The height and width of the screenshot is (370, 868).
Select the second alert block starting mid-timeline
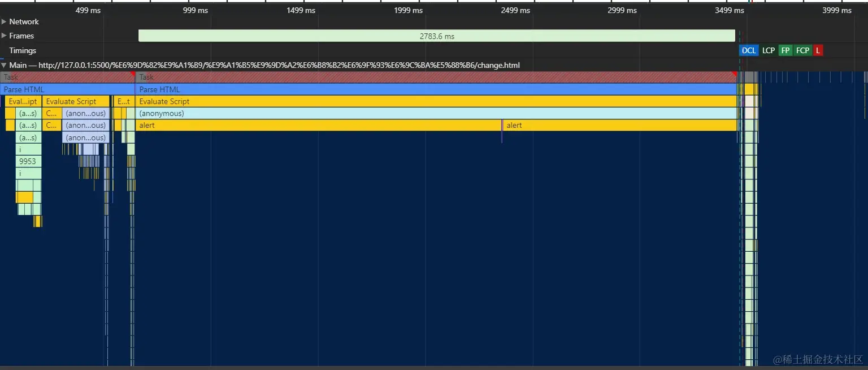pyautogui.click(x=620, y=125)
